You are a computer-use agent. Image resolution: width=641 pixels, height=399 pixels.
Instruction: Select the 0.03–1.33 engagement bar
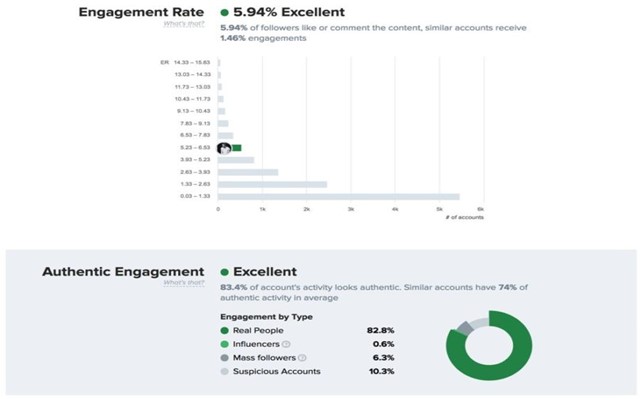click(338, 197)
